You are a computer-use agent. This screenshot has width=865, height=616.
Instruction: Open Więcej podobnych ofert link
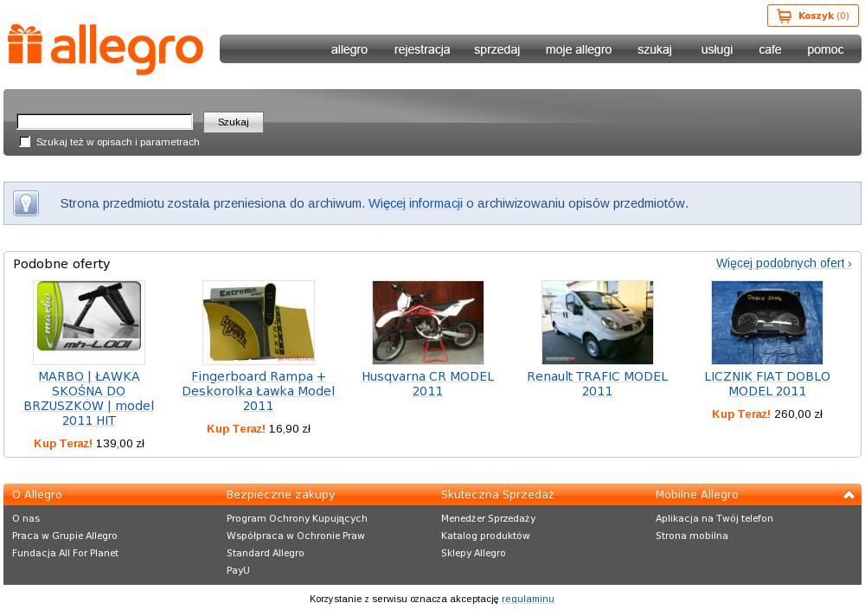point(784,263)
